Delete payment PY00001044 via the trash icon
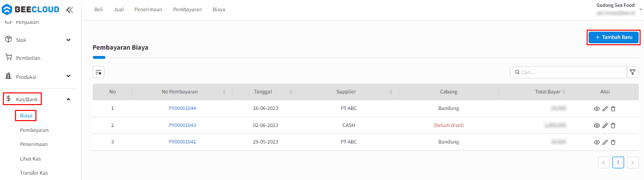The image size is (644, 180). pyautogui.click(x=613, y=108)
